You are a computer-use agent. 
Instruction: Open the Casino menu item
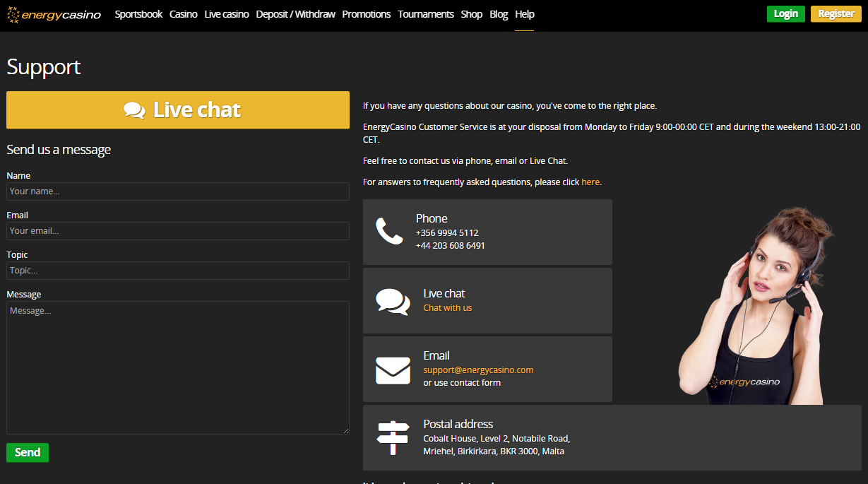click(x=184, y=14)
